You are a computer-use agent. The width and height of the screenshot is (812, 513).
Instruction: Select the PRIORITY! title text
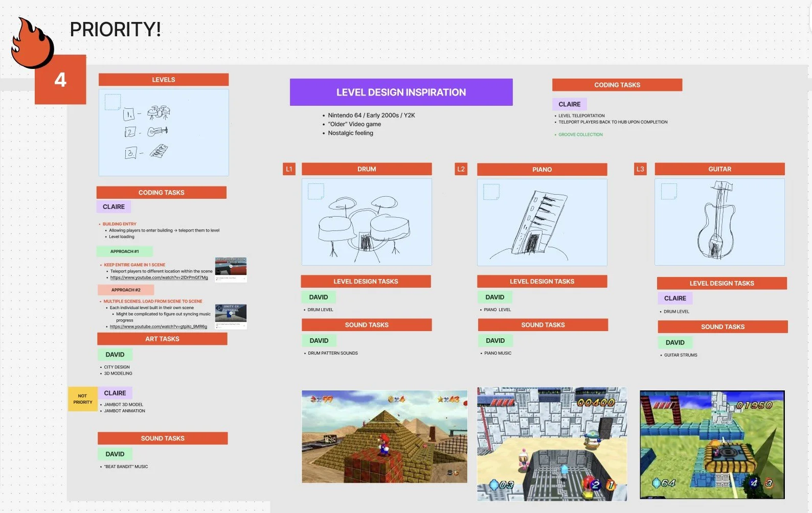(x=115, y=29)
